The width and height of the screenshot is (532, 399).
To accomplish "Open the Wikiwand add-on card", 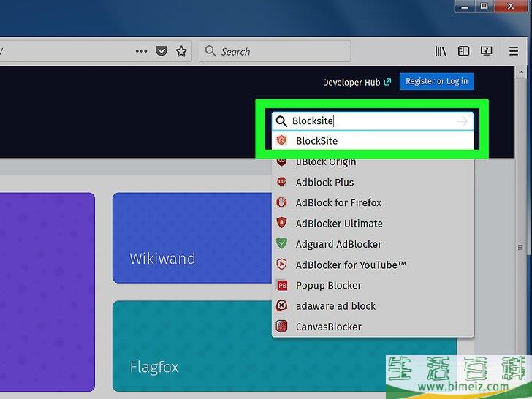I will click(192, 237).
